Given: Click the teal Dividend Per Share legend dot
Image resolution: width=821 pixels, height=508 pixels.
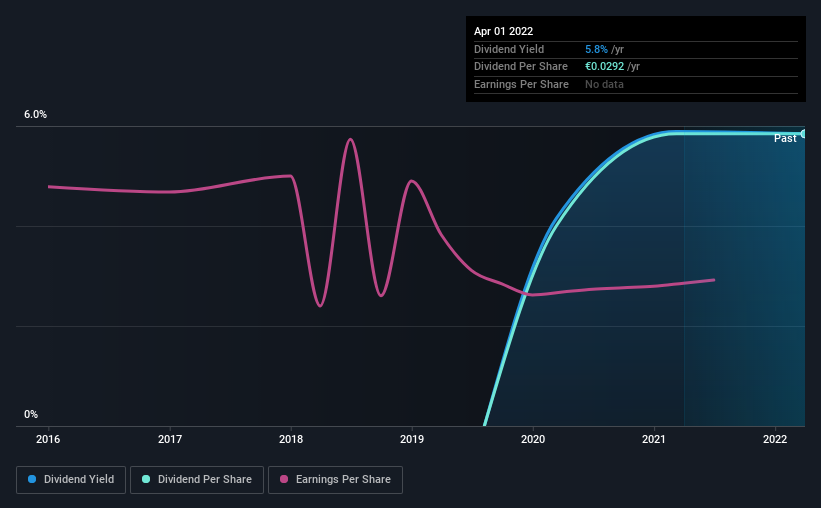Looking at the screenshot, I should (146, 479).
